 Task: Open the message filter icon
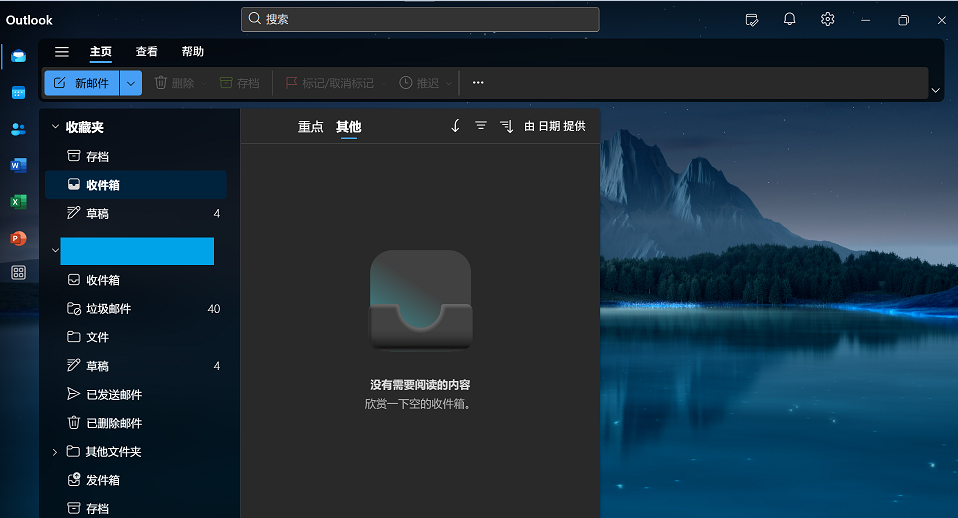(x=481, y=126)
